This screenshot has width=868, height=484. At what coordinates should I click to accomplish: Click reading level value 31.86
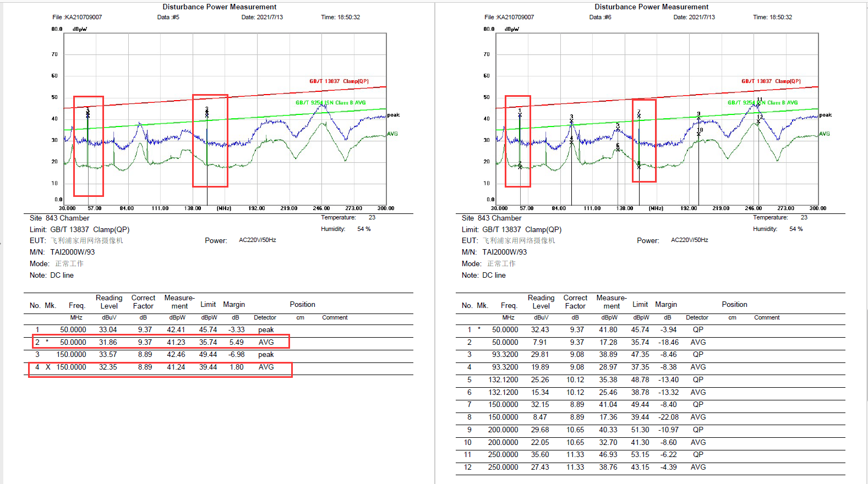pos(108,342)
